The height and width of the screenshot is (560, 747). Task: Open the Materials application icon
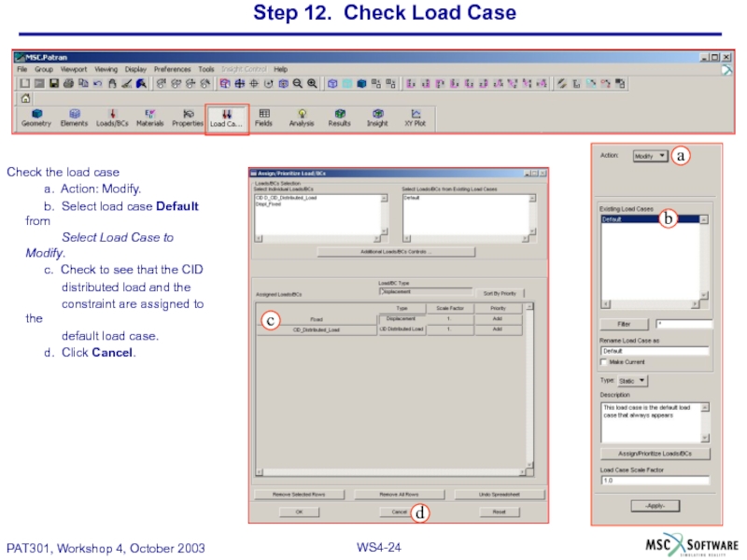[150, 118]
